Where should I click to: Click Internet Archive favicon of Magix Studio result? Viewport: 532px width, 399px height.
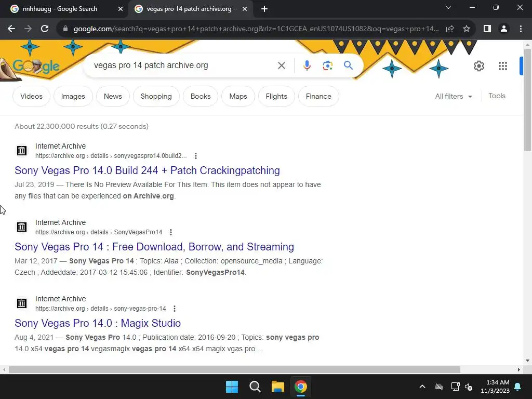click(x=22, y=303)
